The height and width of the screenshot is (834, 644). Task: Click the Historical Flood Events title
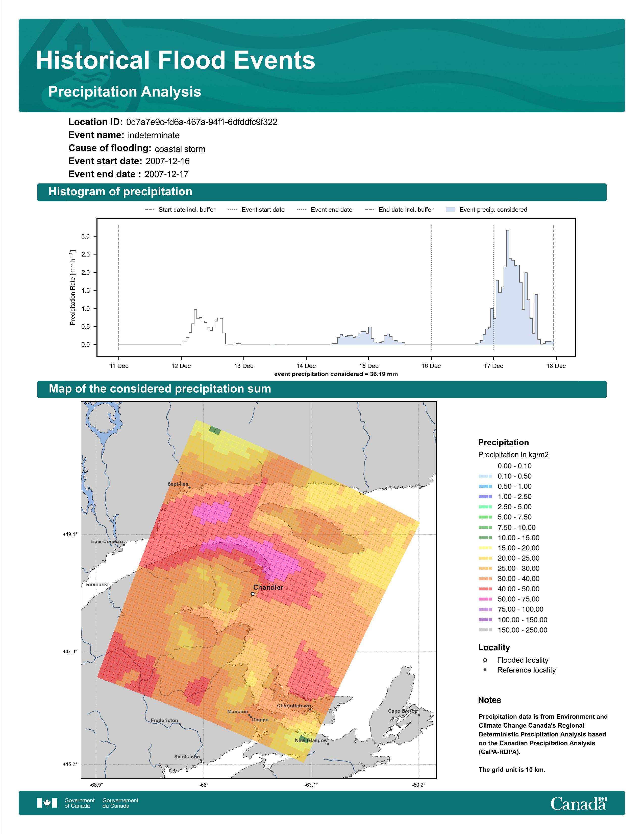click(x=176, y=60)
